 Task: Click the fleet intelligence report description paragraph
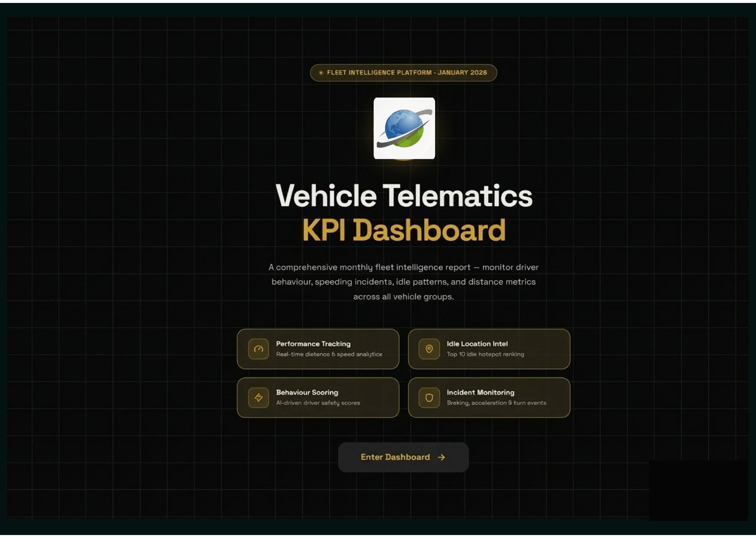pyautogui.click(x=404, y=282)
